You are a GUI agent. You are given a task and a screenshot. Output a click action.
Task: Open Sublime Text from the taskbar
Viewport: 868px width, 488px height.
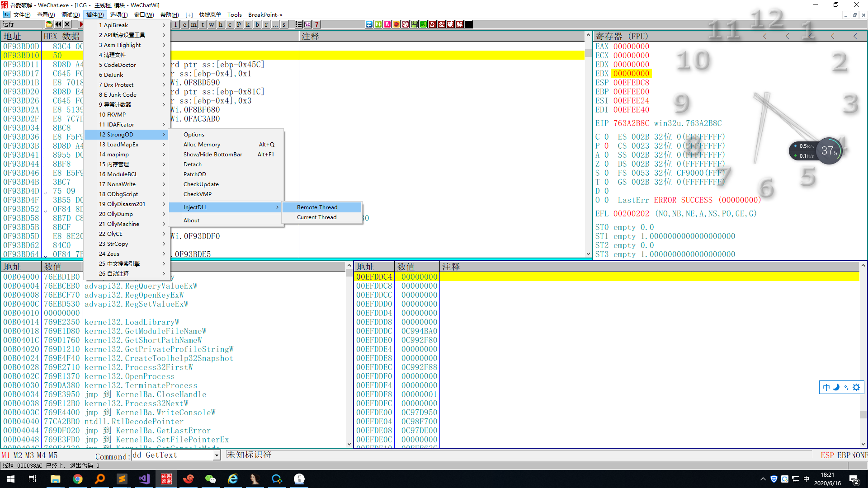point(122,479)
